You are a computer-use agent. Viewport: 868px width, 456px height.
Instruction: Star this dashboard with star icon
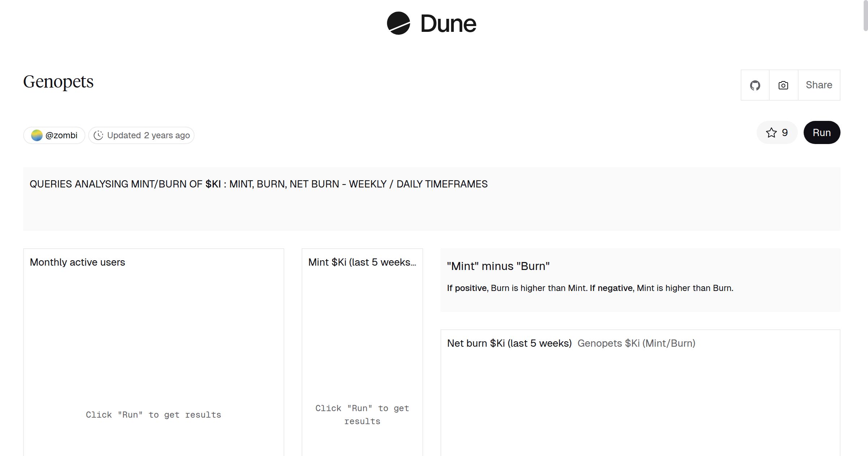[x=771, y=133]
